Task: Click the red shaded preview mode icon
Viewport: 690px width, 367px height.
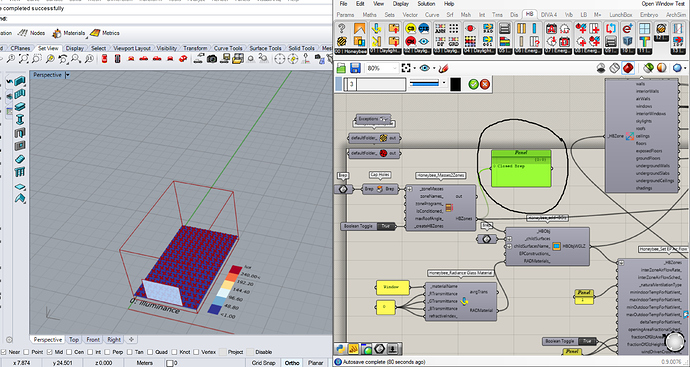Action: 628,68
